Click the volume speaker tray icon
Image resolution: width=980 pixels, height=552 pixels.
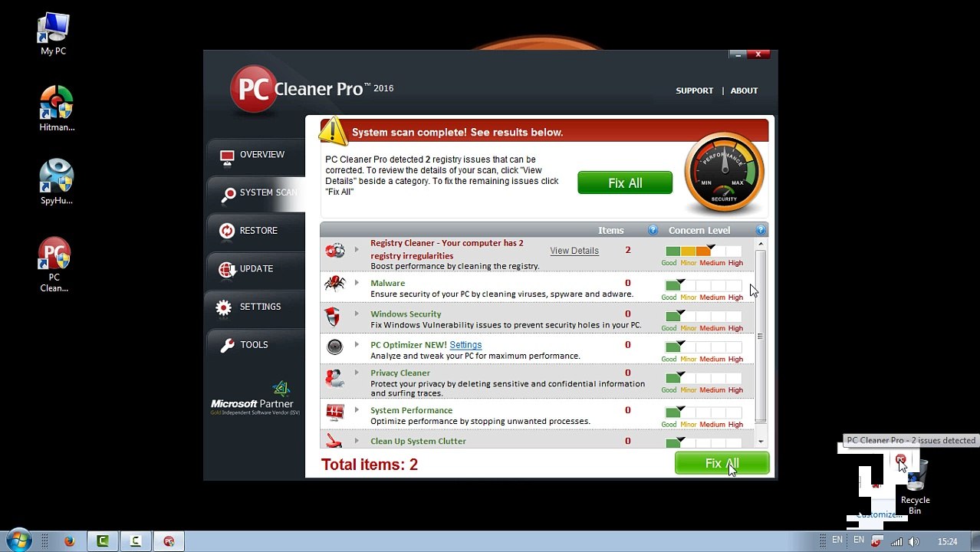coord(913,541)
